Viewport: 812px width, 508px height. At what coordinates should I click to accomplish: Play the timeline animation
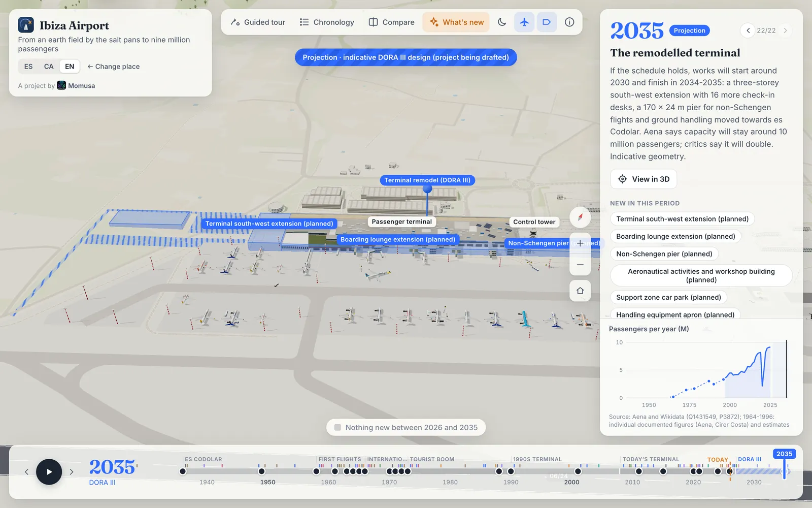click(x=49, y=472)
